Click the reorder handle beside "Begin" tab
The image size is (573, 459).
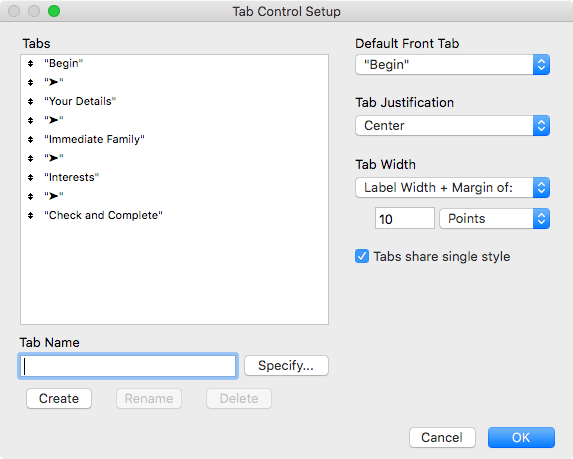pos(30,64)
